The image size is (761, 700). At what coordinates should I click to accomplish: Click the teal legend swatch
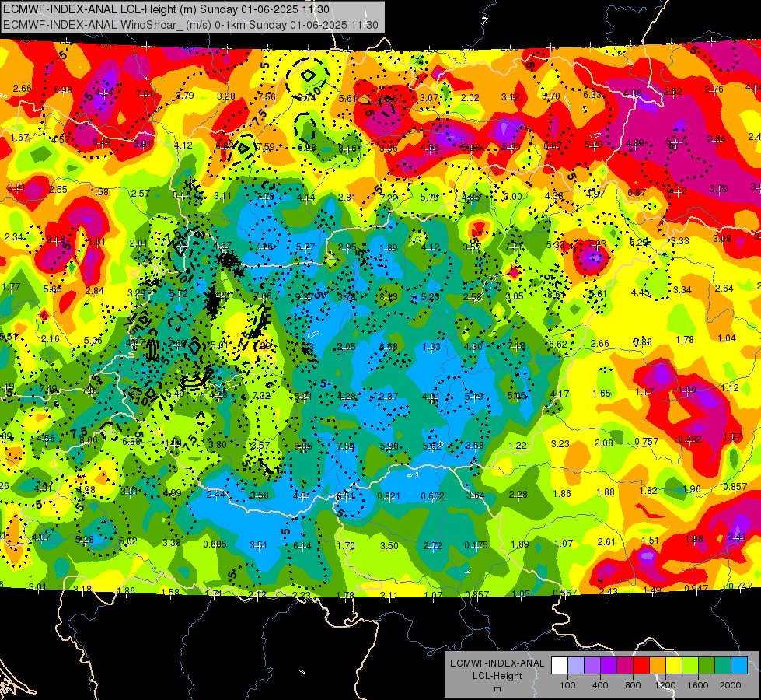click(x=723, y=666)
